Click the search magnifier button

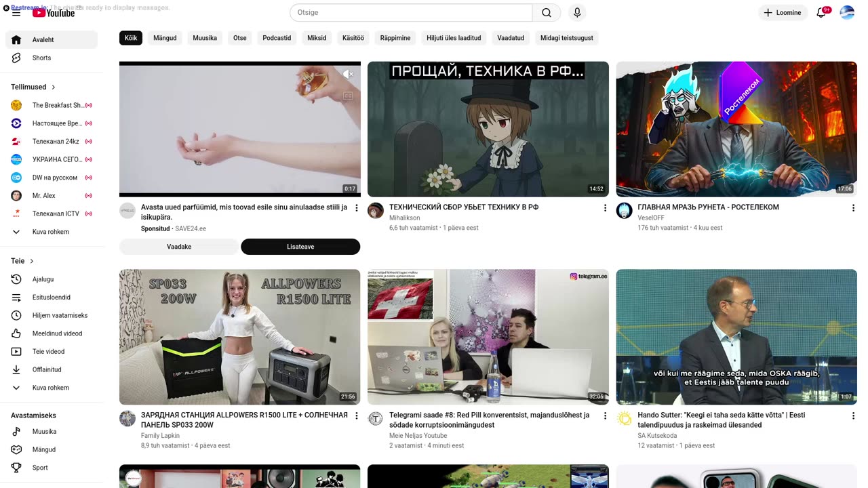click(x=547, y=13)
